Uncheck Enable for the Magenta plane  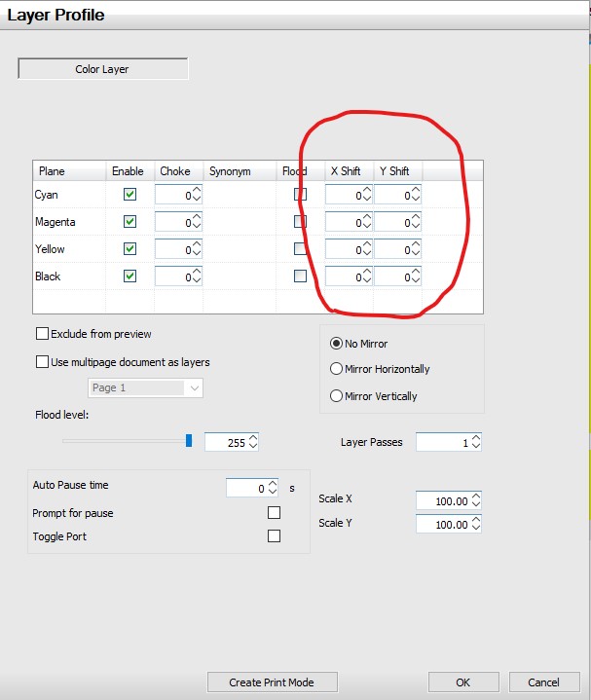pos(129,221)
